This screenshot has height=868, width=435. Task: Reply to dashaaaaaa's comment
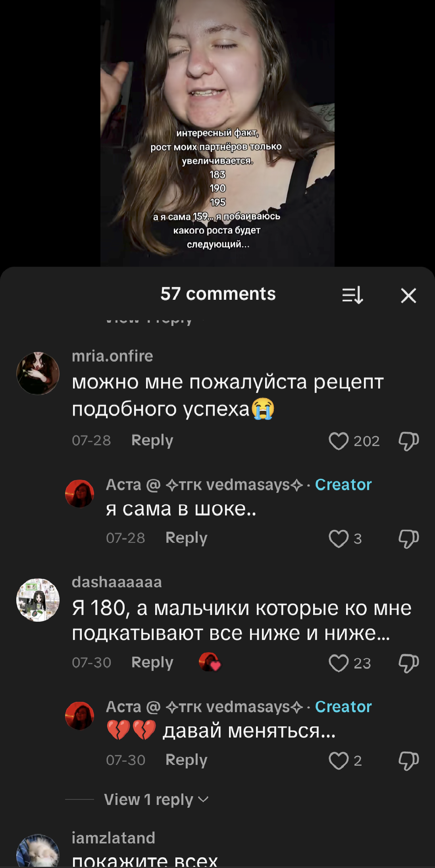pyautogui.click(x=152, y=663)
